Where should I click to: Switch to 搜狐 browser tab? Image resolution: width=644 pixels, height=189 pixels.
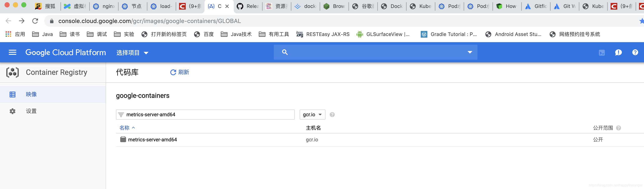click(x=46, y=6)
